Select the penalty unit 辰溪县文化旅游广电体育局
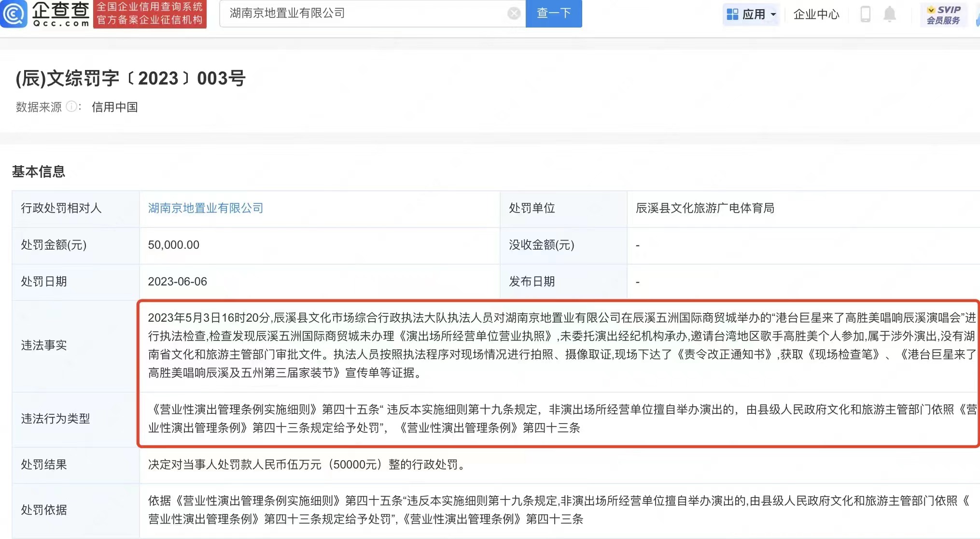The height and width of the screenshot is (539, 980). tap(705, 208)
